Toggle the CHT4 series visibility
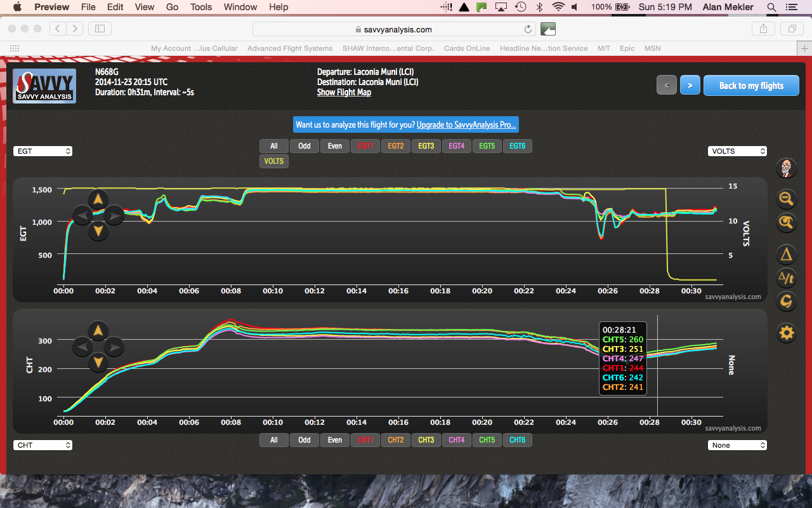This screenshot has height=508, width=812. point(456,439)
